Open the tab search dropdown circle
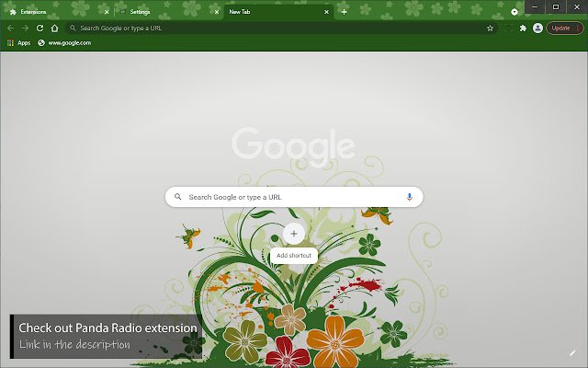 (514, 12)
